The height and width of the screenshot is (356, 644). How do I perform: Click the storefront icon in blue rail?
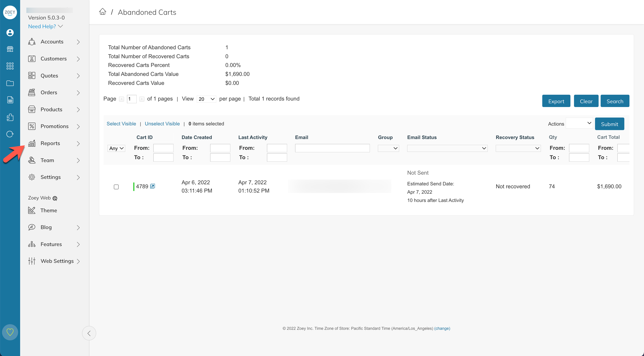coord(10,49)
